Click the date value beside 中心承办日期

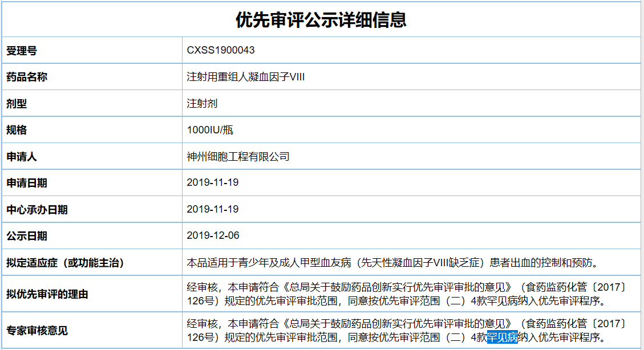[213, 209]
